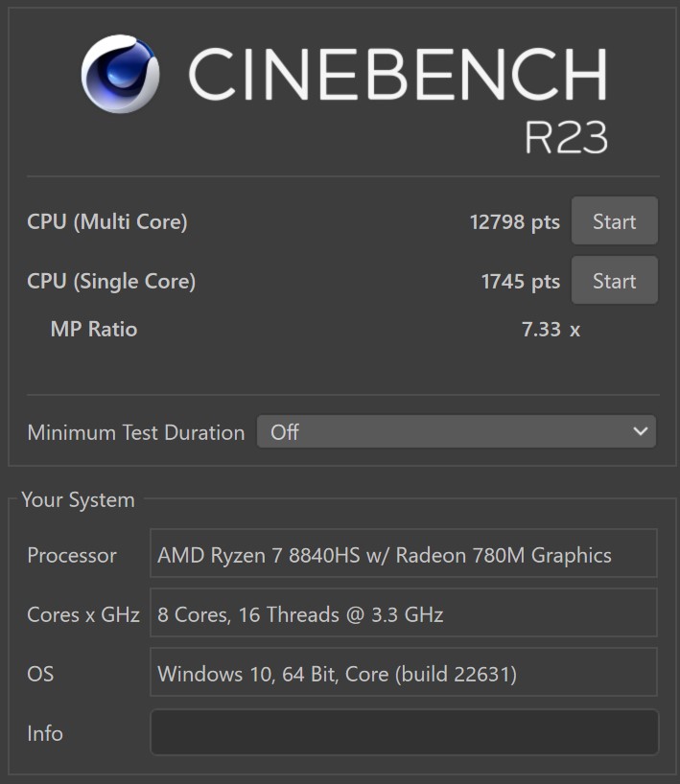The image size is (680, 784).
Task: Click into the empty Info text field
Action: [405, 732]
